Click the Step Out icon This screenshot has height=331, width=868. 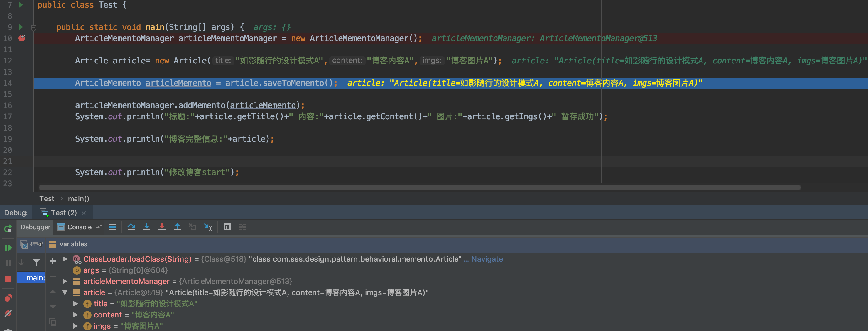pyautogui.click(x=177, y=227)
